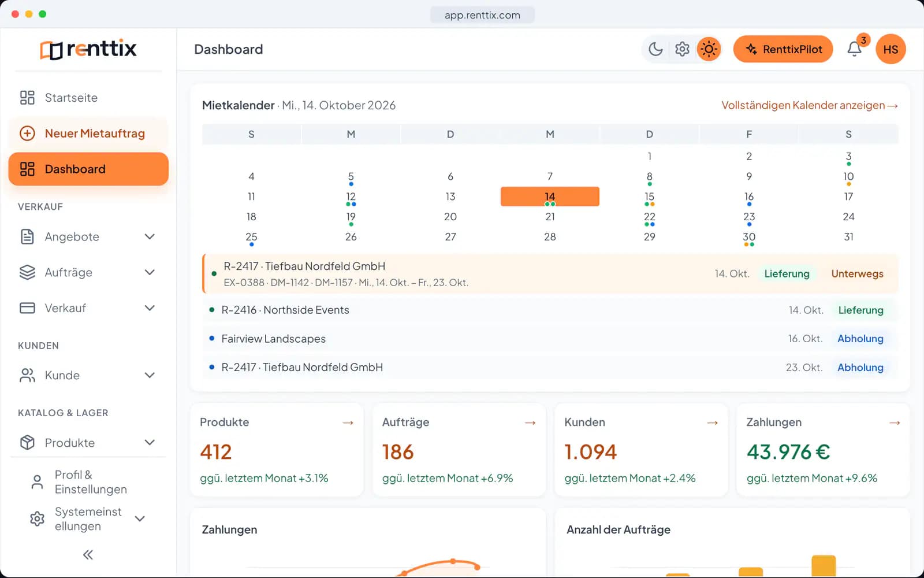Image resolution: width=924 pixels, height=578 pixels.
Task: Select calendar day 30
Action: [749, 237]
